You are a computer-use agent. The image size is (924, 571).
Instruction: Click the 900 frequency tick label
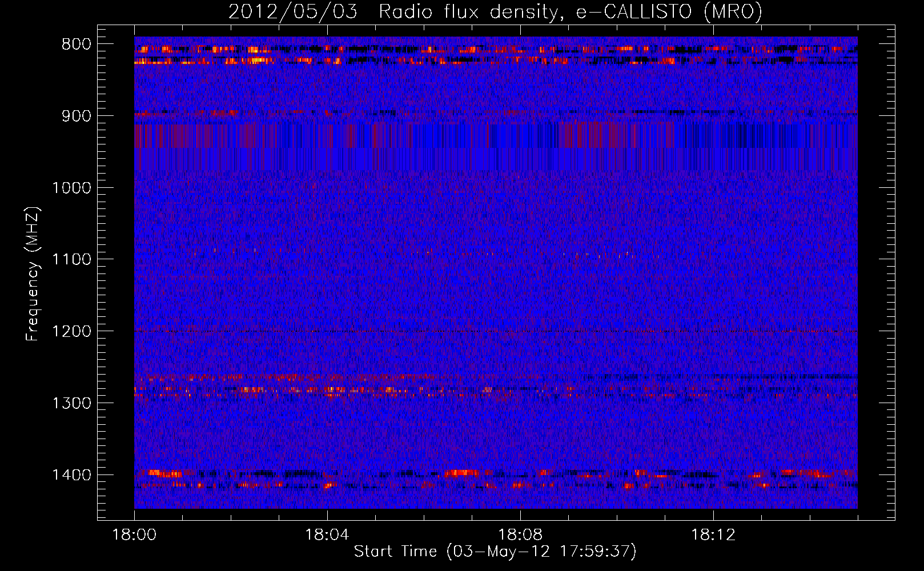[77, 116]
